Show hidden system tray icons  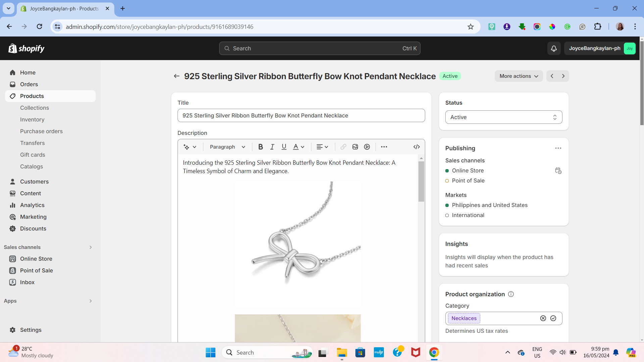507,353
